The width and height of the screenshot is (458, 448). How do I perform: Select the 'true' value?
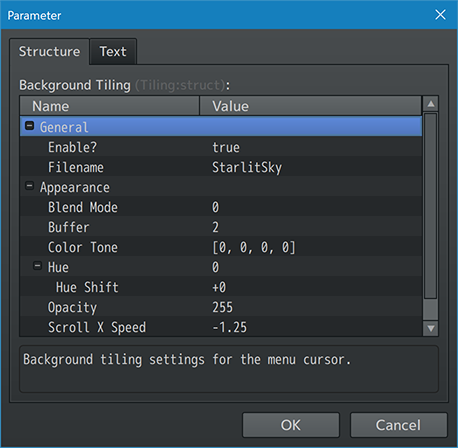pos(226,147)
